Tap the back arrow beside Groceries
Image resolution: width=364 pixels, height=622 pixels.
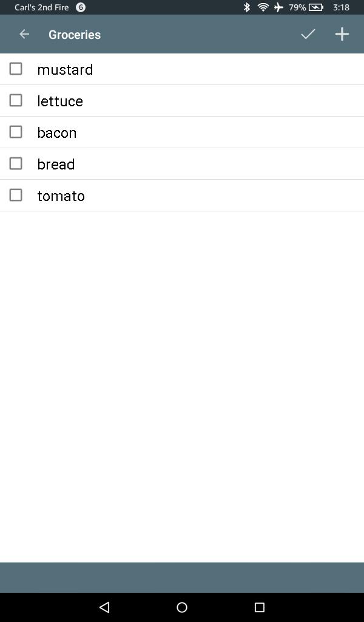24,35
